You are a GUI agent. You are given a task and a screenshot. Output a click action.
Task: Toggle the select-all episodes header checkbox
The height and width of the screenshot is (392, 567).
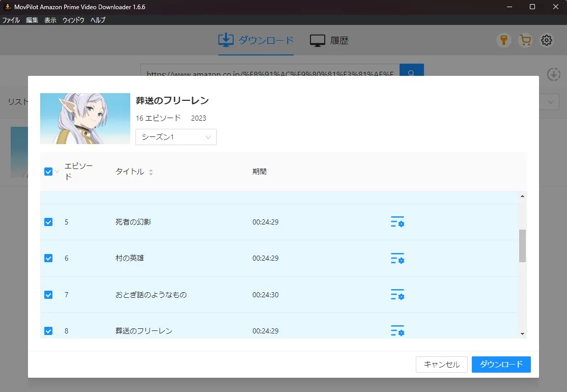(x=48, y=172)
